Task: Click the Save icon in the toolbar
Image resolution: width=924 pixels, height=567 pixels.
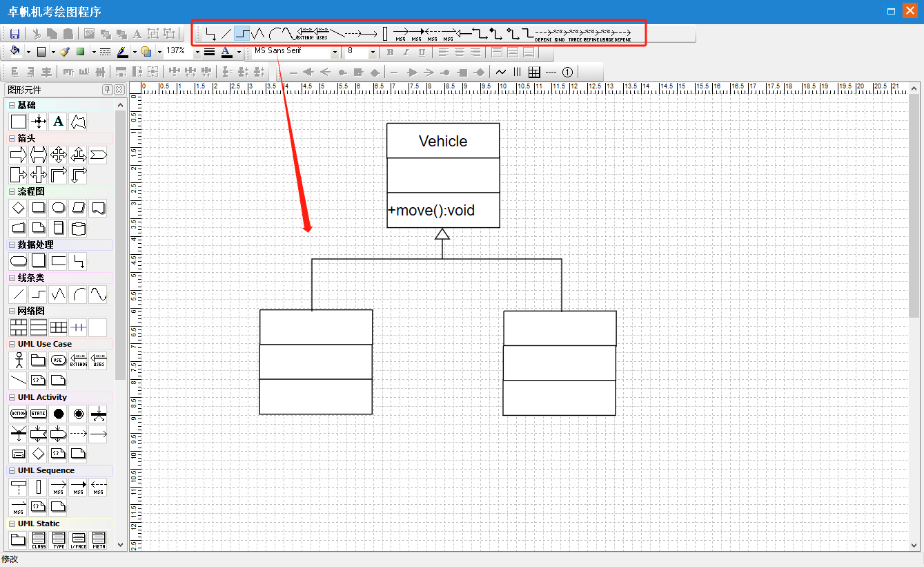Action: [14, 33]
